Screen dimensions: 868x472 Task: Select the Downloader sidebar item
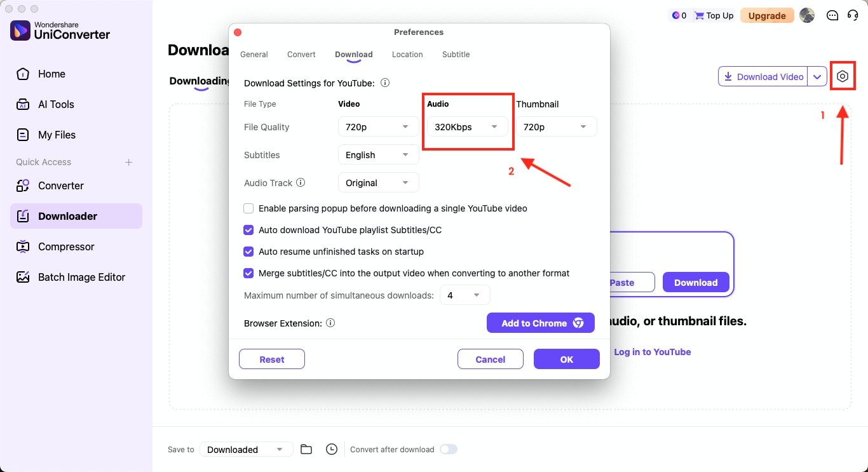point(76,216)
